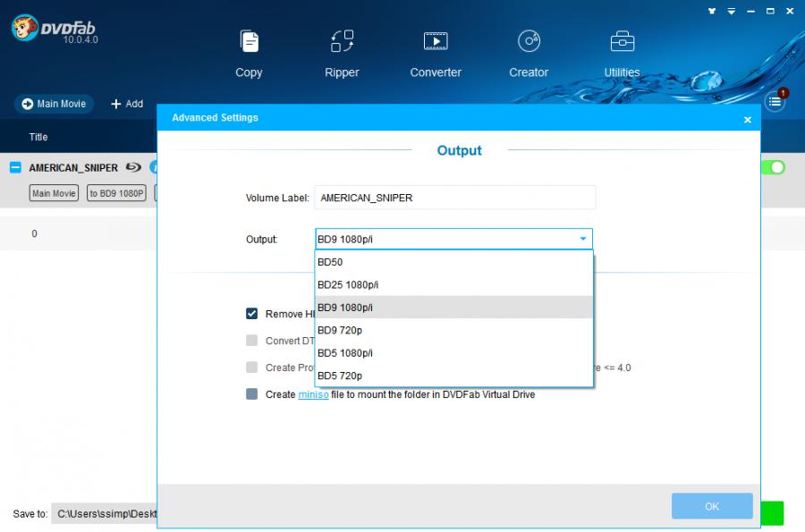The width and height of the screenshot is (805, 532).
Task: Click the green Start button edge
Action: [772, 513]
